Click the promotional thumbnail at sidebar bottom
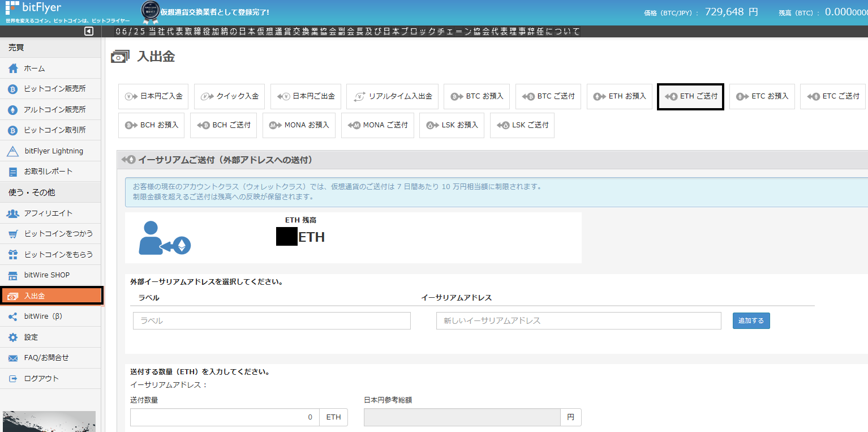Viewport: 868px width, 432px height. (x=49, y=421)
